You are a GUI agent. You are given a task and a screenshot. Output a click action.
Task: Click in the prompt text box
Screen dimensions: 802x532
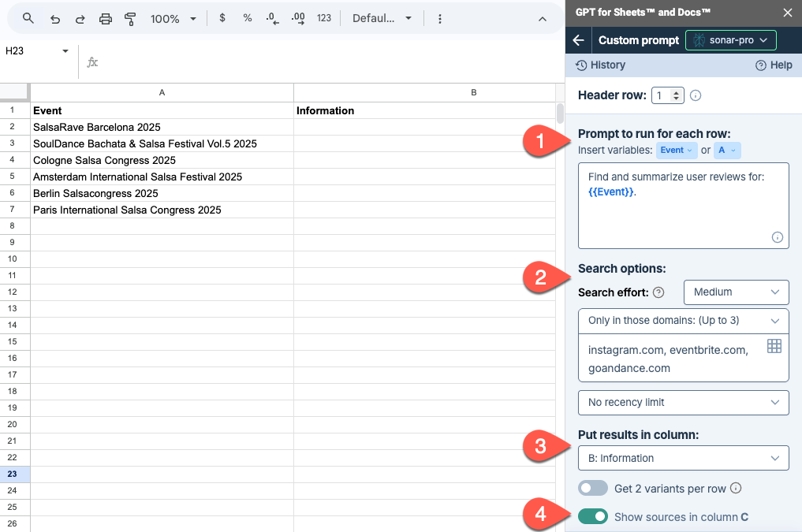[684, 206]
